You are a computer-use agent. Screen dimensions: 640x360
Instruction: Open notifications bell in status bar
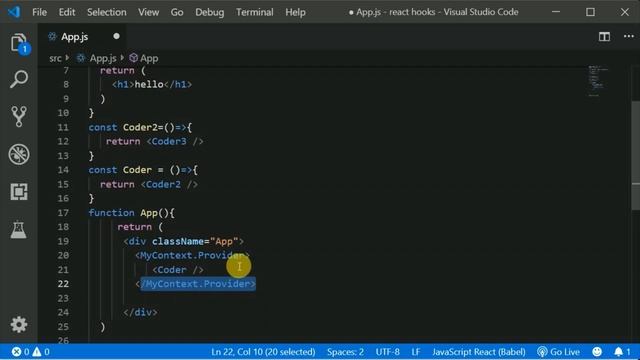[622, 352]
